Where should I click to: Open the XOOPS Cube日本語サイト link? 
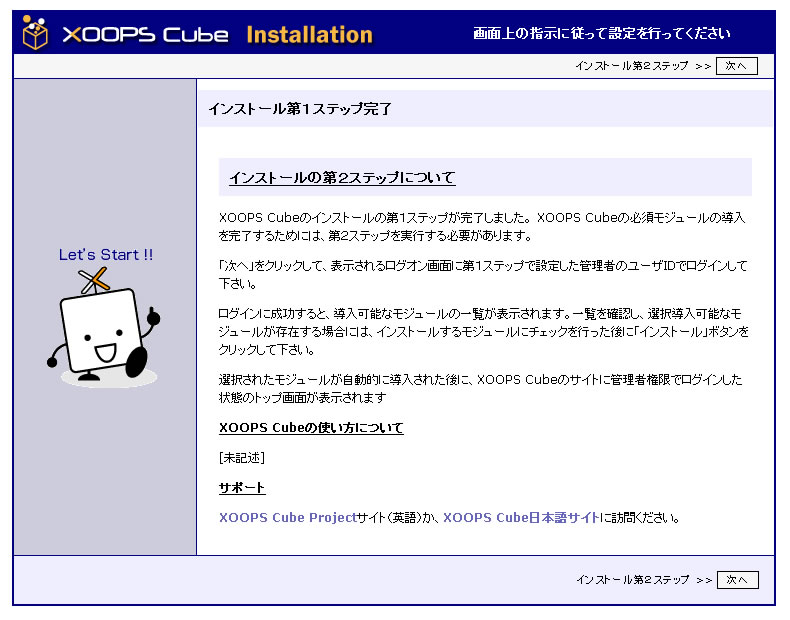521,517
